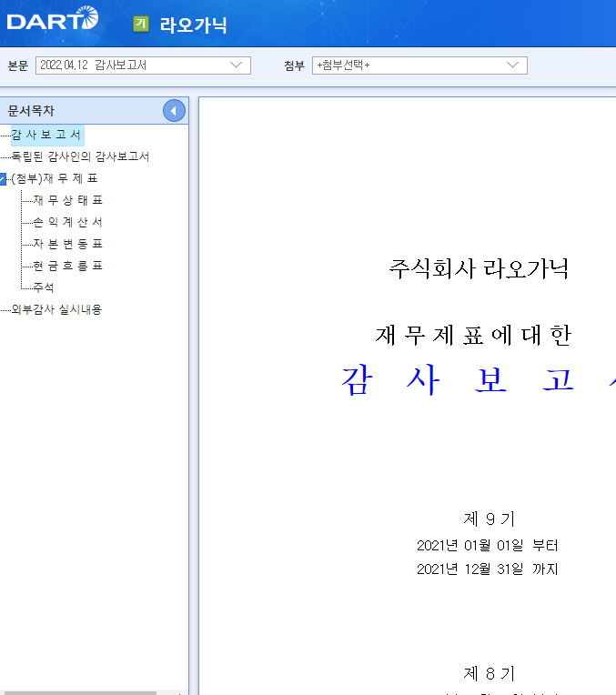Open 손 익 계 산 서 section

pos(68,222)
